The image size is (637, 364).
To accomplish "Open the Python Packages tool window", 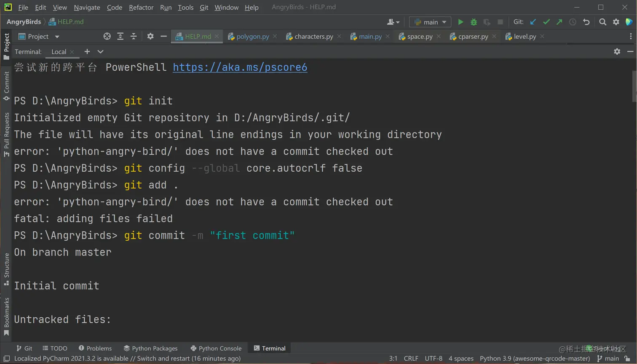I will (x=150, y=348).
